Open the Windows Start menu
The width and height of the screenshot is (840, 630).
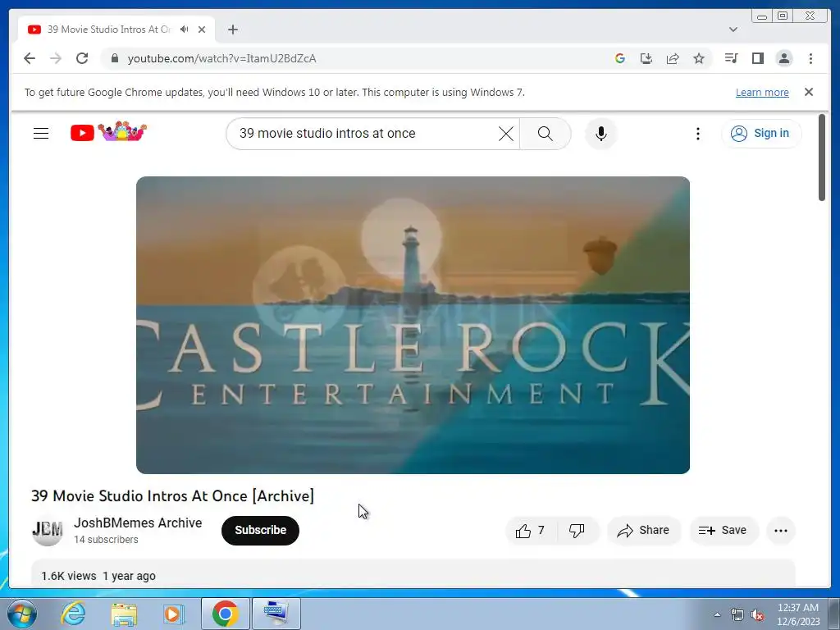(21, 614)
